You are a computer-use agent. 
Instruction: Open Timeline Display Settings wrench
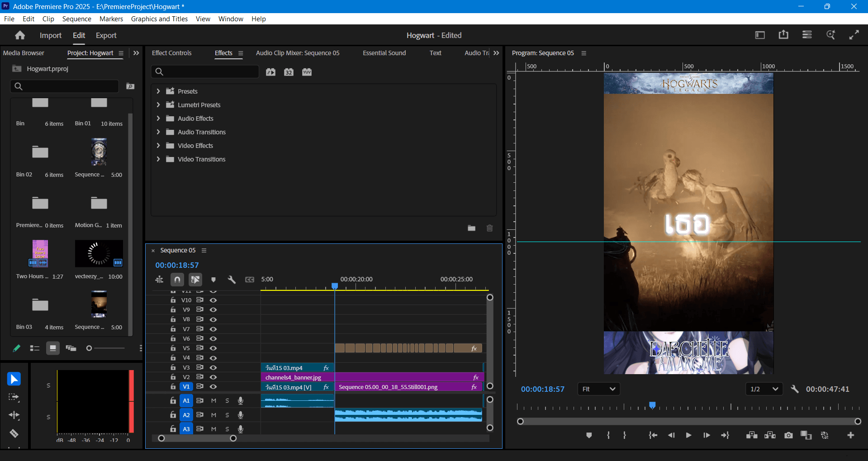[x=232, y=280]
